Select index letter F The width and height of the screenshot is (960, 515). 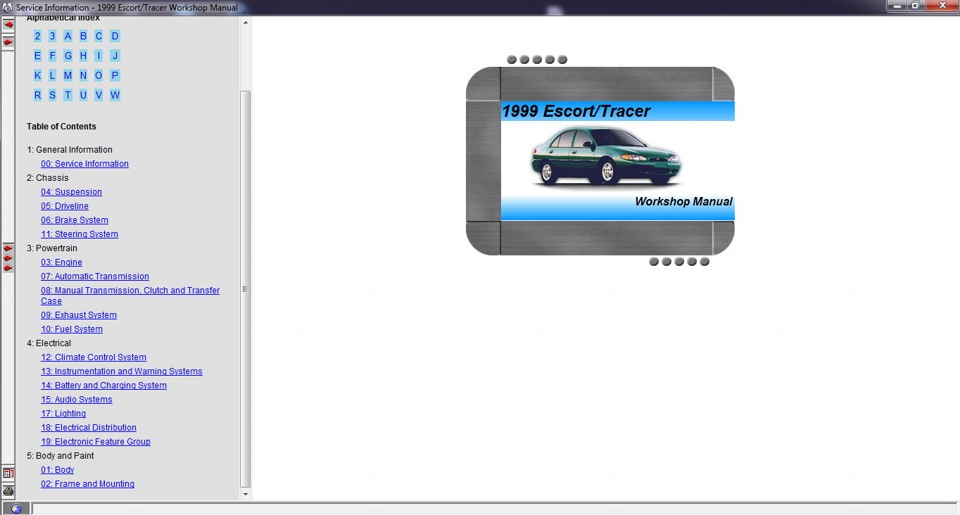click(52, 56)
